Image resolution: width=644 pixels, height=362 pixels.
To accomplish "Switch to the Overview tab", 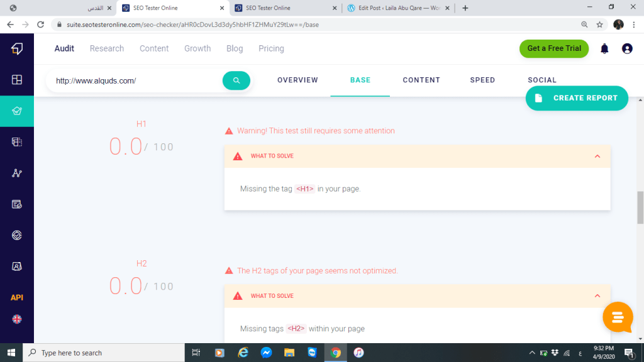I will click(x=297, y=80).
